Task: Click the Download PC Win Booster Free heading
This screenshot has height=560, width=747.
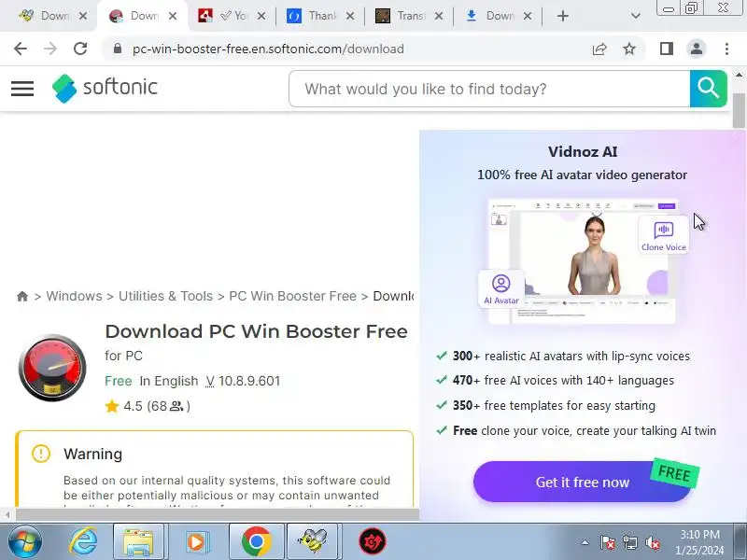Action: point(256,331)
